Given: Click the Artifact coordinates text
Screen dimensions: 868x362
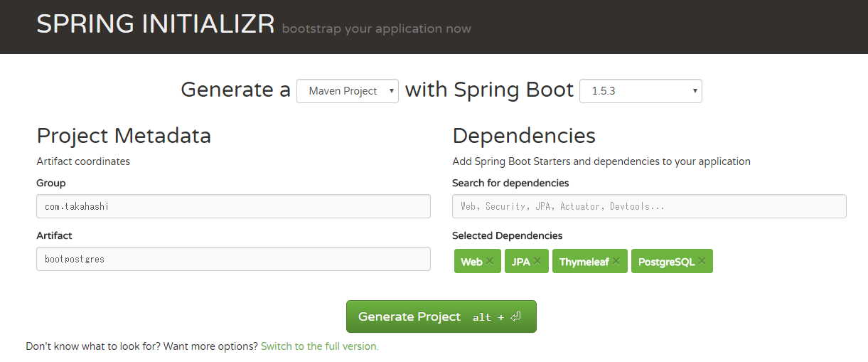Looking at the screenshot, I should 83,161.
